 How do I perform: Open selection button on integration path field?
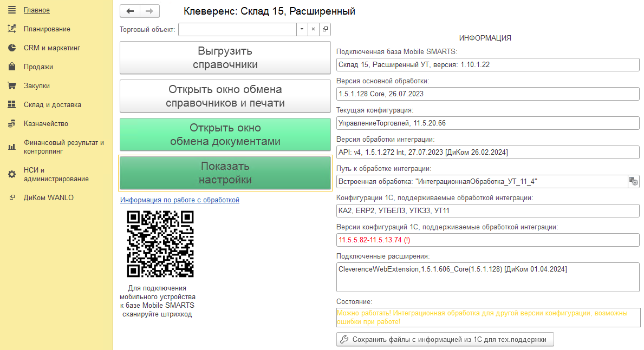[633, 181]
